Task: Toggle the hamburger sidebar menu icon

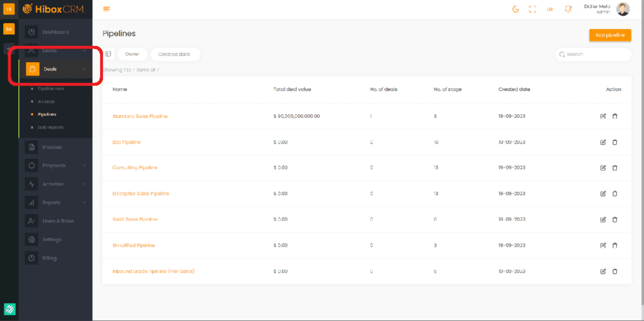Action: [x=107, y=9]
